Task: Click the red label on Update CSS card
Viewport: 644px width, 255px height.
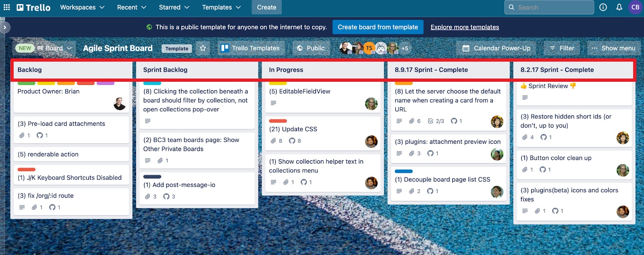Action: click(x=278, y=121)
